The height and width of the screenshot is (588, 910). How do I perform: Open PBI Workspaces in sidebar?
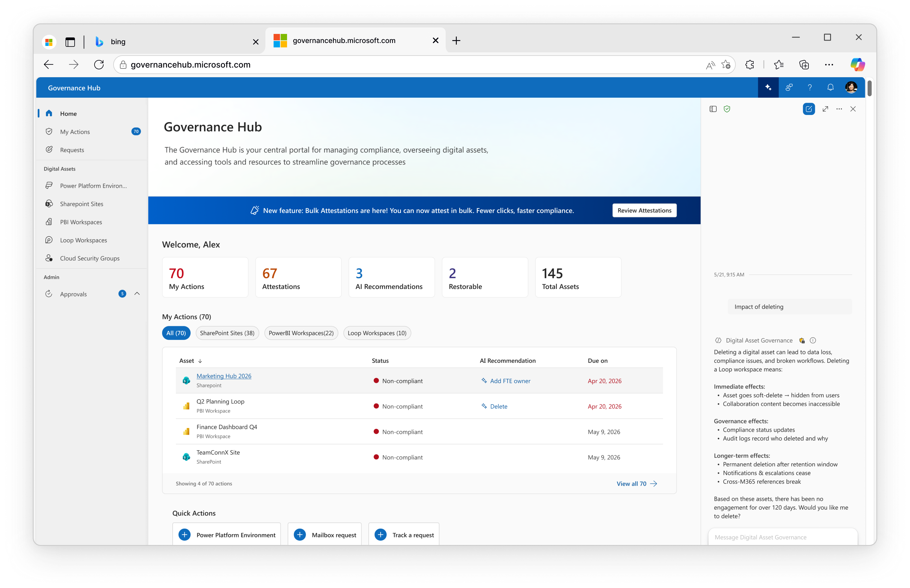[92, 222]
